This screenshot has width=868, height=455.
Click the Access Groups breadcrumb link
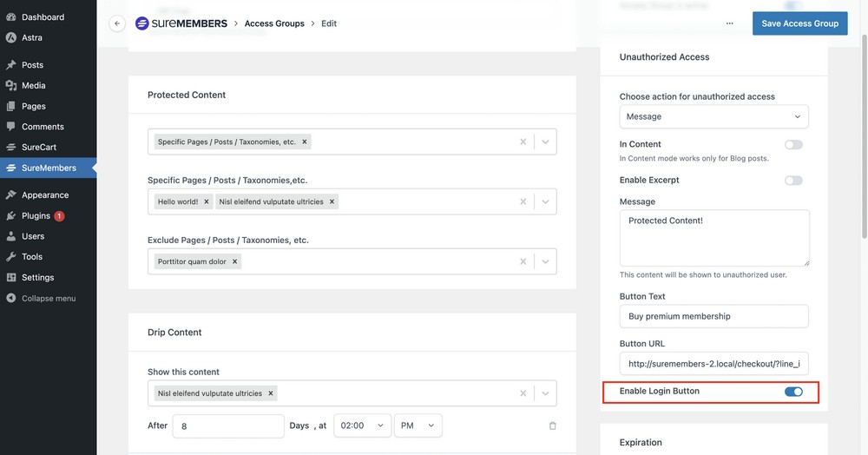pos(274,23)
